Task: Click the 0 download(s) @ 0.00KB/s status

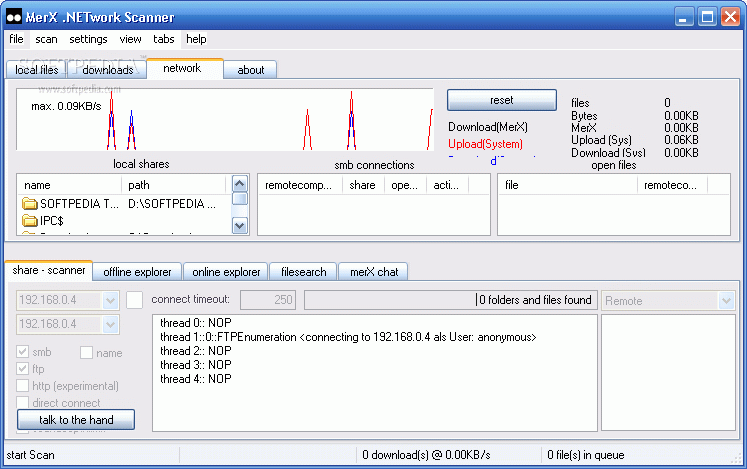Action: pyautogui.click(x=426, y=455)
